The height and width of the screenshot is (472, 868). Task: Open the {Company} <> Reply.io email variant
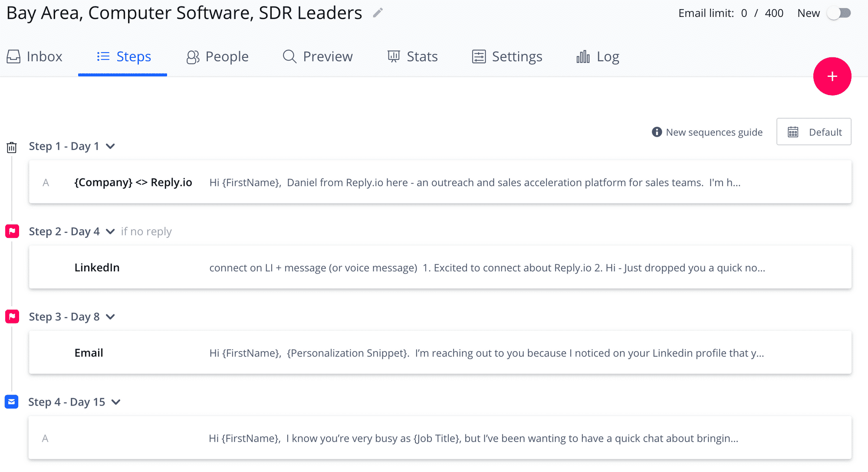440,182
